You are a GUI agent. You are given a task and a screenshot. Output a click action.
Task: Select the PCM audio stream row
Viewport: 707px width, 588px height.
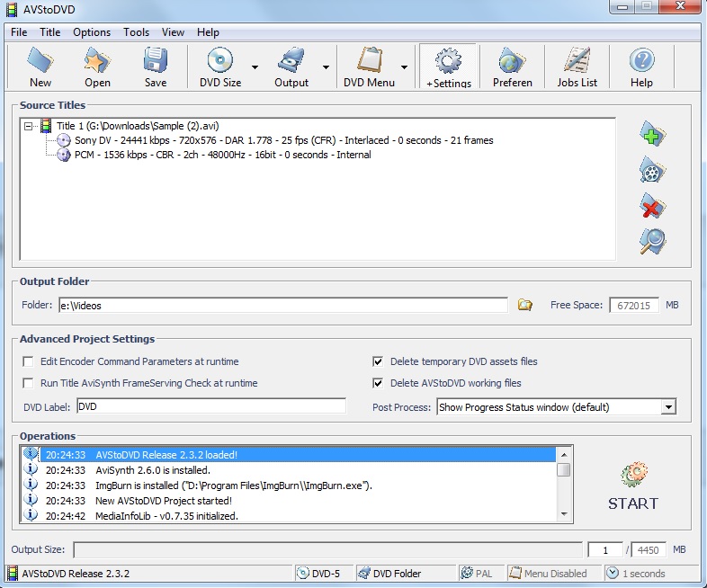223,155
